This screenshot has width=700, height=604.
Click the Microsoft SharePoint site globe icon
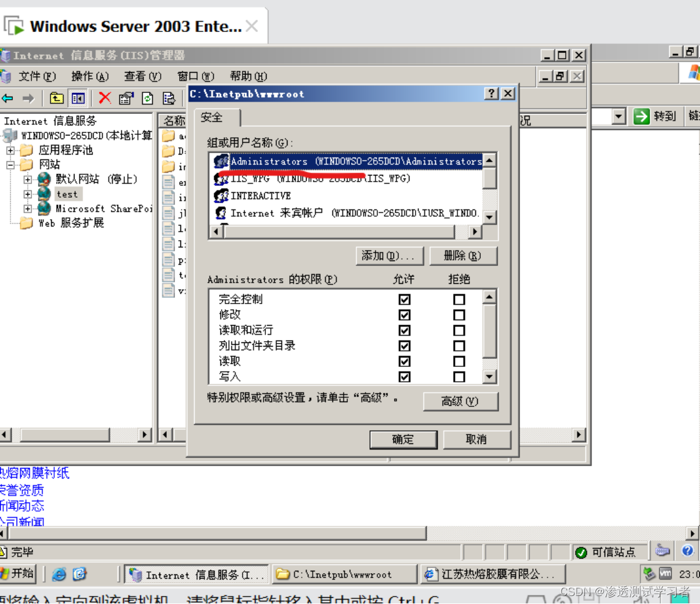click(44, 208)
